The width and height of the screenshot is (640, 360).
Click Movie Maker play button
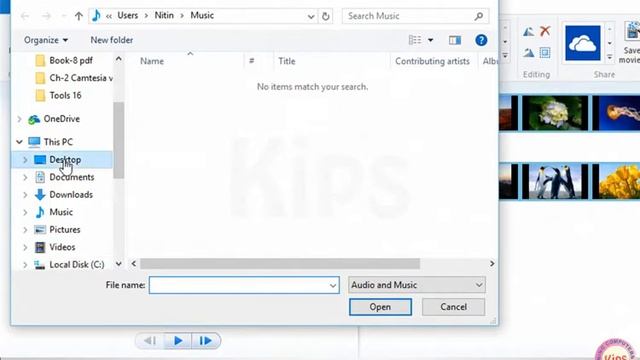pos(178,341)
